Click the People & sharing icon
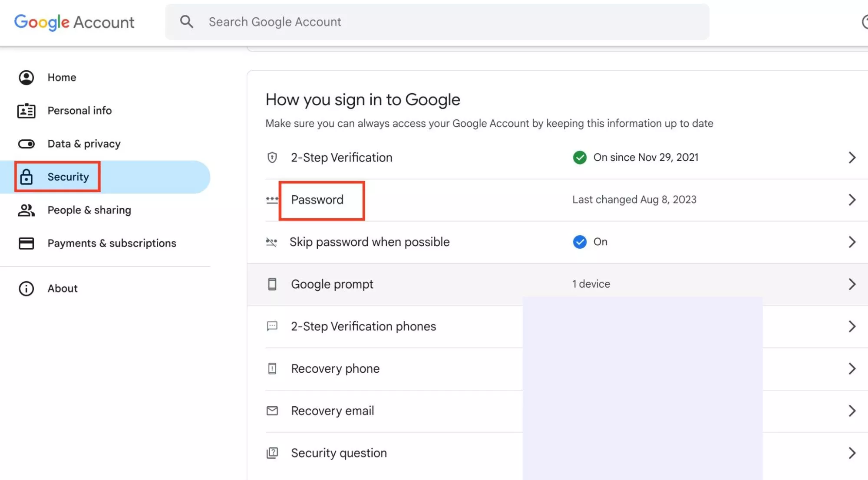868x480 pixels. [26, 210]
